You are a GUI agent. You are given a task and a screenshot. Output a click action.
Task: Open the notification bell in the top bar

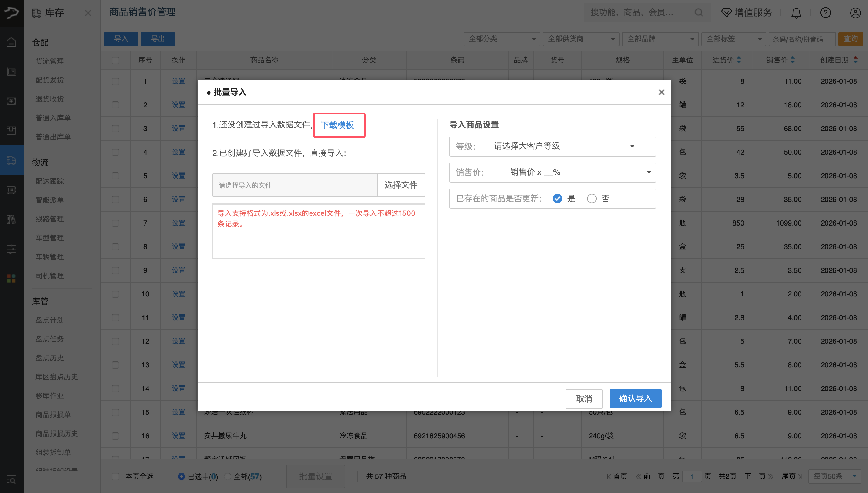(796, 12)
